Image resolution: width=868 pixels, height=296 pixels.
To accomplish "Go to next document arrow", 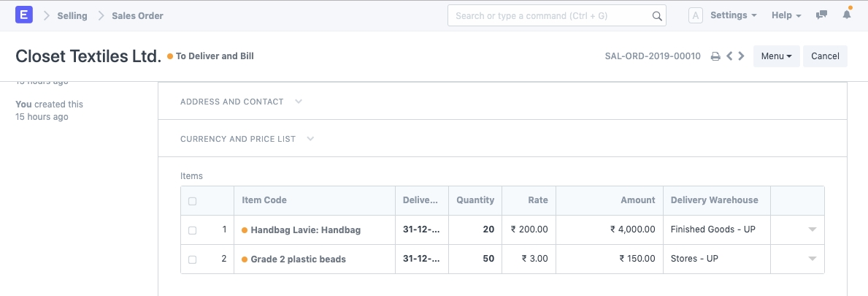I will (x=742, y=56).
